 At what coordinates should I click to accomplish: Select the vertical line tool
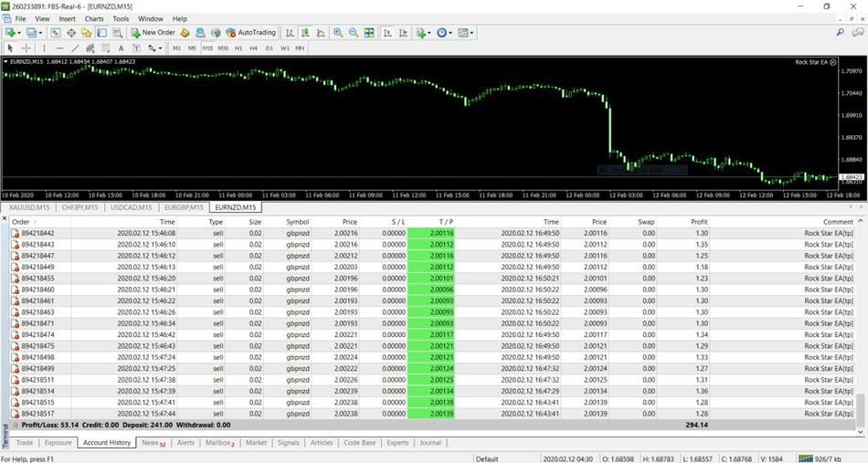[44, 48]
